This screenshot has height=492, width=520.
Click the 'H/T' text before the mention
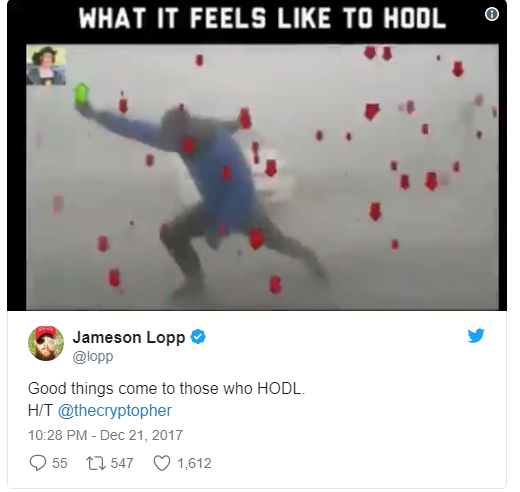[41, 410]
